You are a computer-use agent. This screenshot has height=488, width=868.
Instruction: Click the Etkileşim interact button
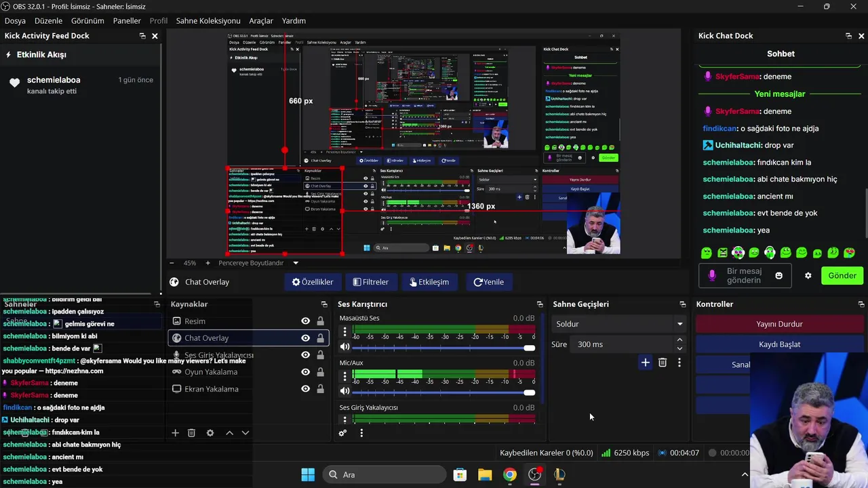429,282
